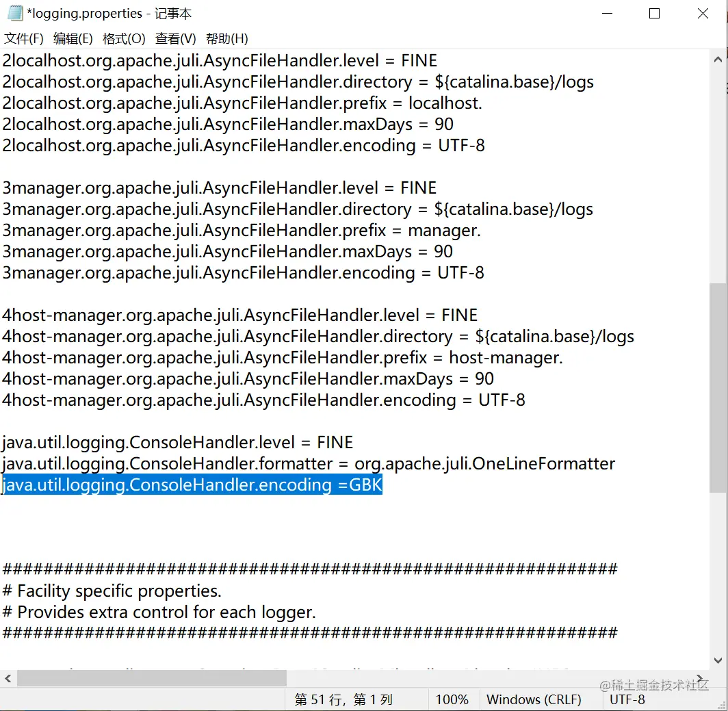Minimize the Notepad window

pos(607,14)
